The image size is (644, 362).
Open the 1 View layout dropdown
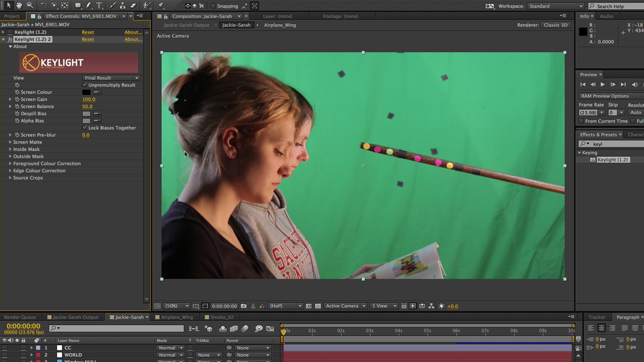pyautogui.click(x=384, y=306)
